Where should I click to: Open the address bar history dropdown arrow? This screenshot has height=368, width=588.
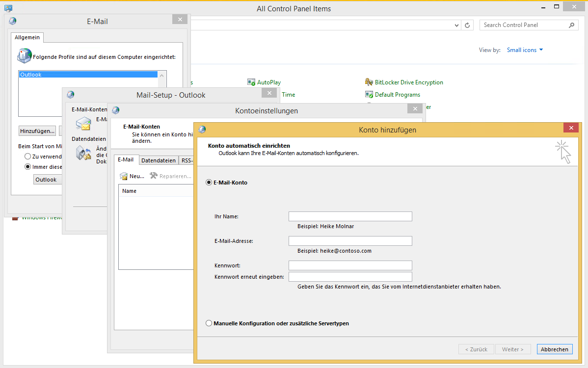click(456, 25)
